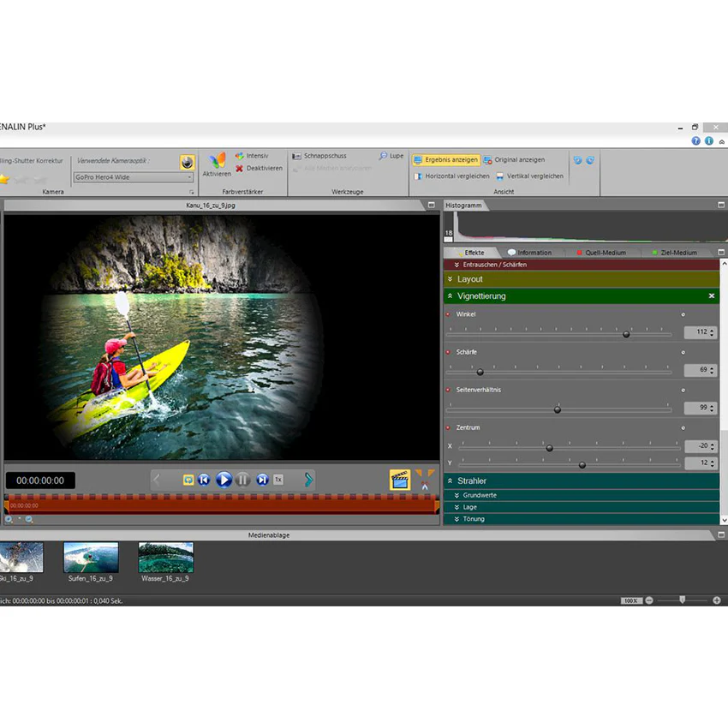
Task: Click the undo arrow in the ribbon
Action: (577, 160)
